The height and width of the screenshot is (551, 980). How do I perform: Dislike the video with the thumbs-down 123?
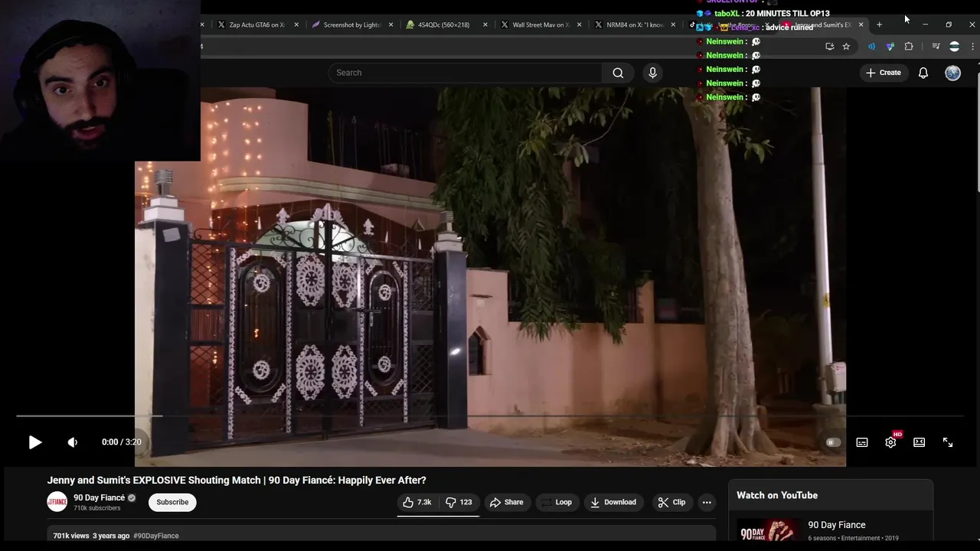tap(459, 502)
